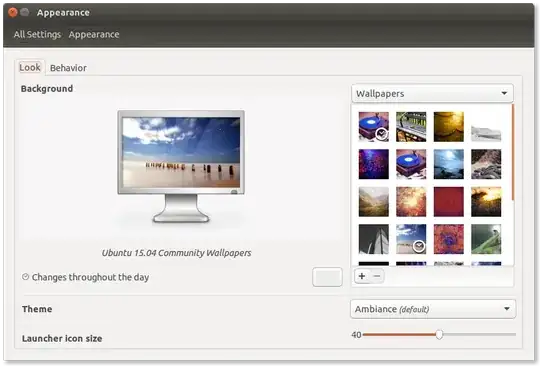Go back to All Settings
Viewport: 540px width, 366px height.
click(x=37, y=34)
